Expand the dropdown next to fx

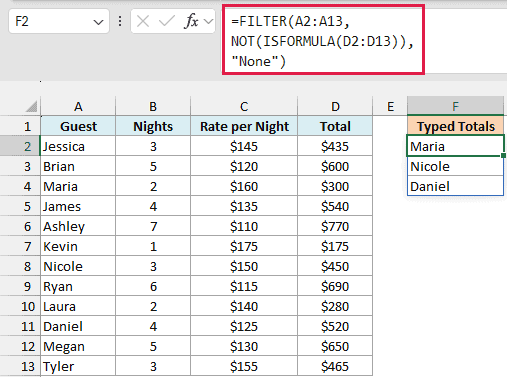click(x=208, y=22)
